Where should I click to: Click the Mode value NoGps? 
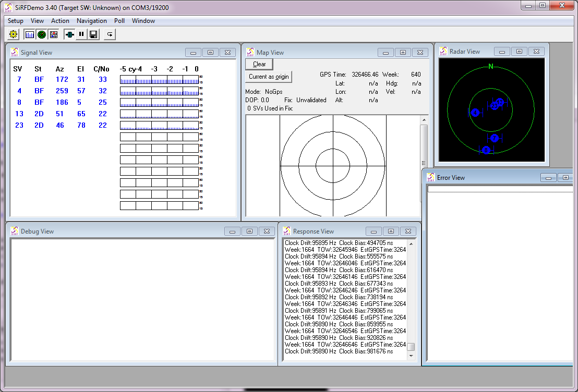point(274,92)
